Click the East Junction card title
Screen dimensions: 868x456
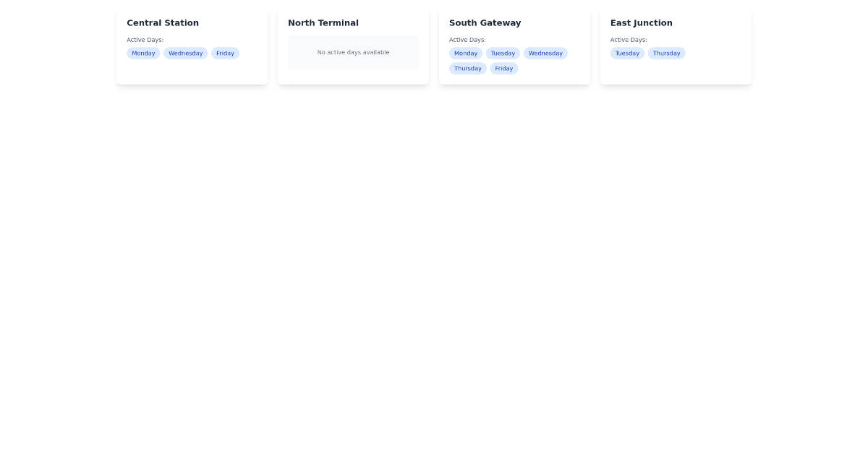[641, 22]
